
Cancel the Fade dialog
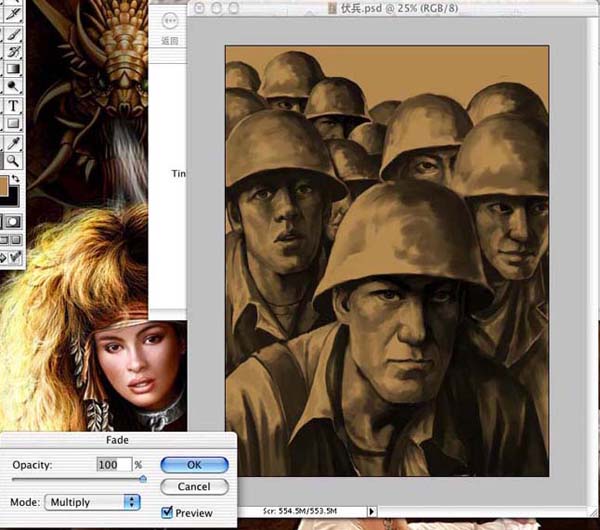point(194,487)
